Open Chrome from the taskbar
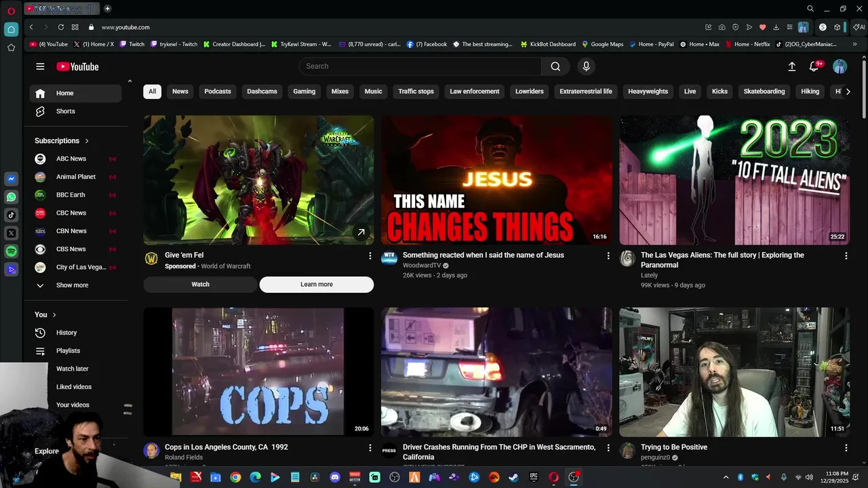This screenshot has width=868, height=488. (x=235, y=477)
